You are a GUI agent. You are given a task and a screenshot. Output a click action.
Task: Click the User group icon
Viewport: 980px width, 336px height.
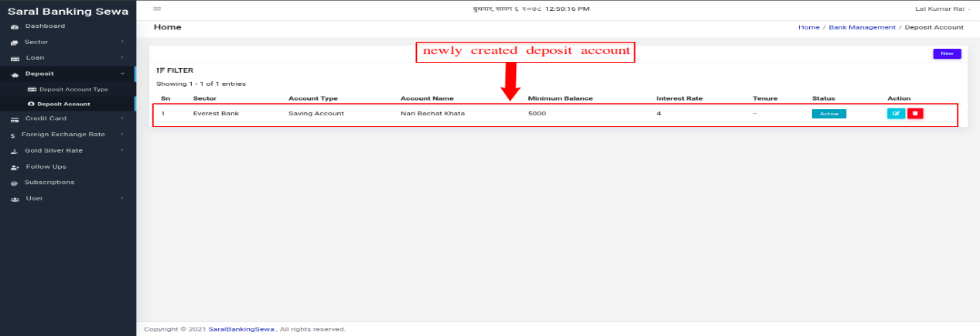(15, 199)
